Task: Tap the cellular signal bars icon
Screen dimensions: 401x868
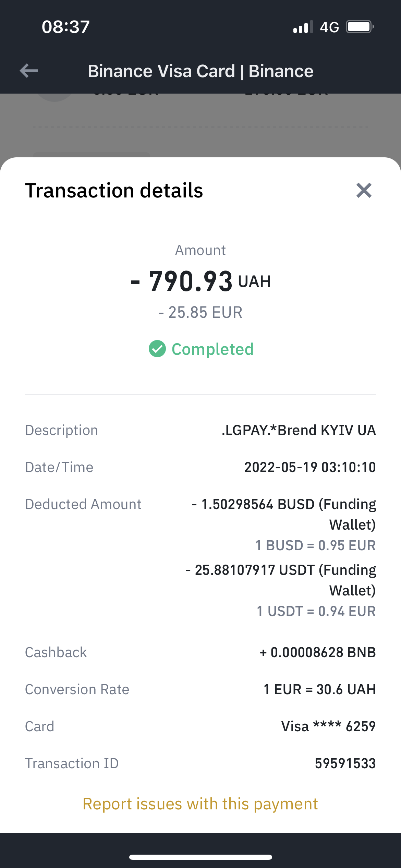Action: click(x=303, y=27)
